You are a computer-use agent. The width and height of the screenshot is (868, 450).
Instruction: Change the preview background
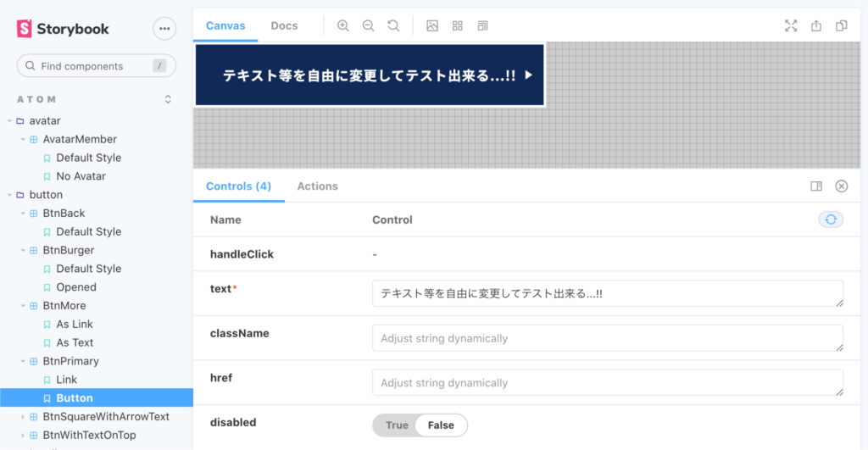tap(432, 25)
